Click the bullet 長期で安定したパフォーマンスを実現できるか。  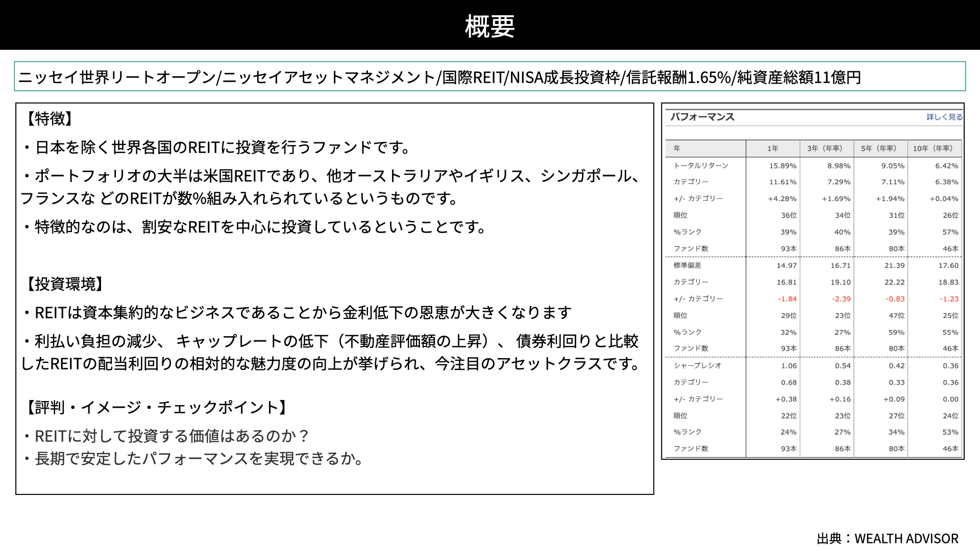[x=194, y=459]
